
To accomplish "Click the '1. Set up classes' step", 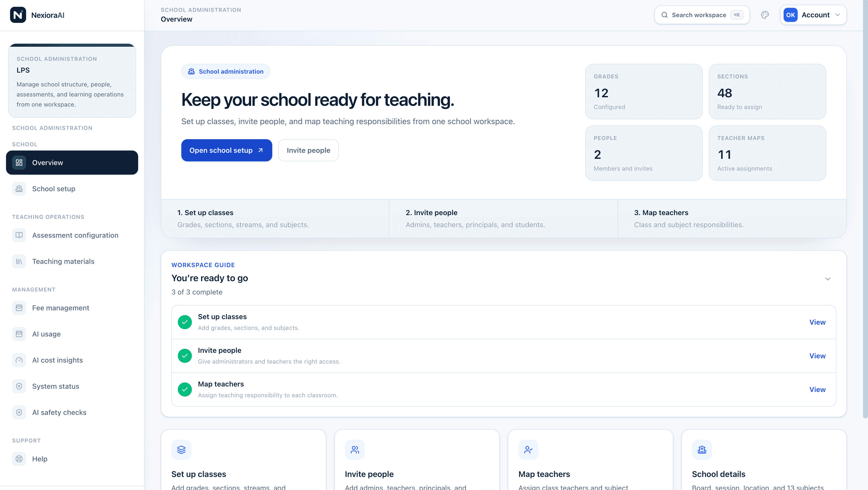I will (275, 219).
